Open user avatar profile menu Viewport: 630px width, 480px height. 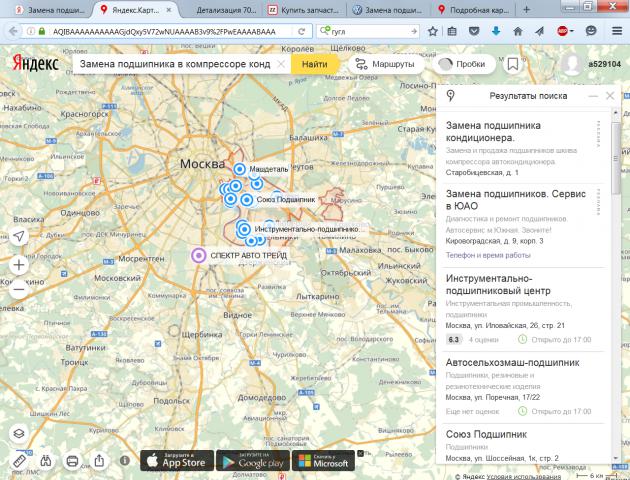click(571, 64)
